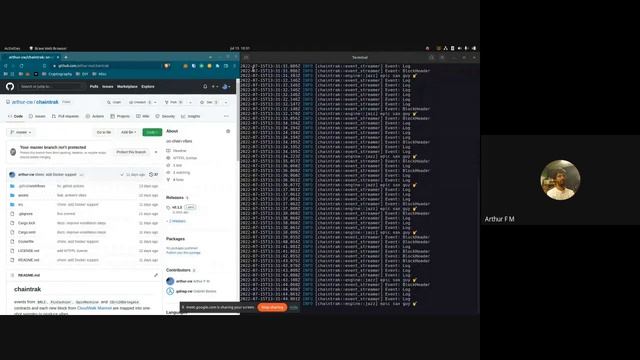Switch to the Wiki tab
Screen dimensions: 640x360
click(x=143, y=116)
